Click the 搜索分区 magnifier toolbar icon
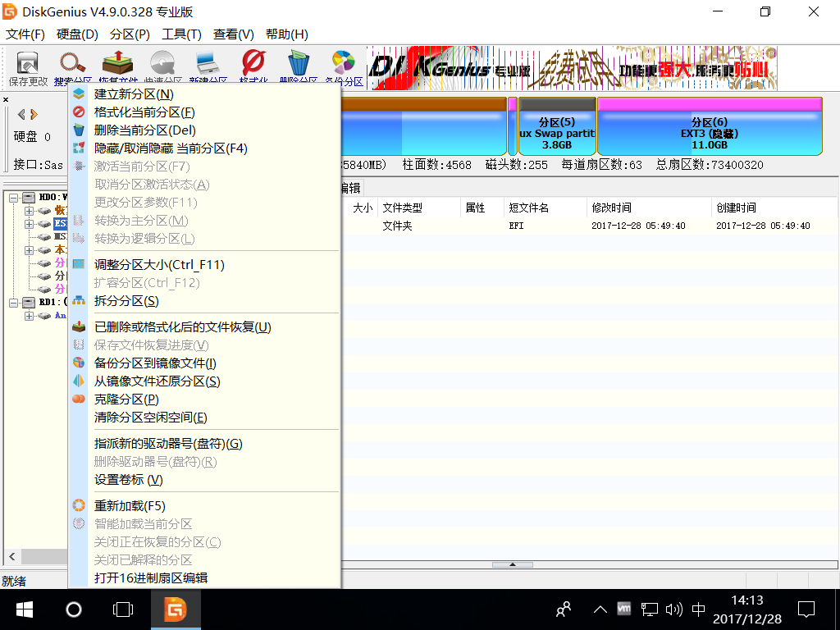840x630 pixels. 72,63
